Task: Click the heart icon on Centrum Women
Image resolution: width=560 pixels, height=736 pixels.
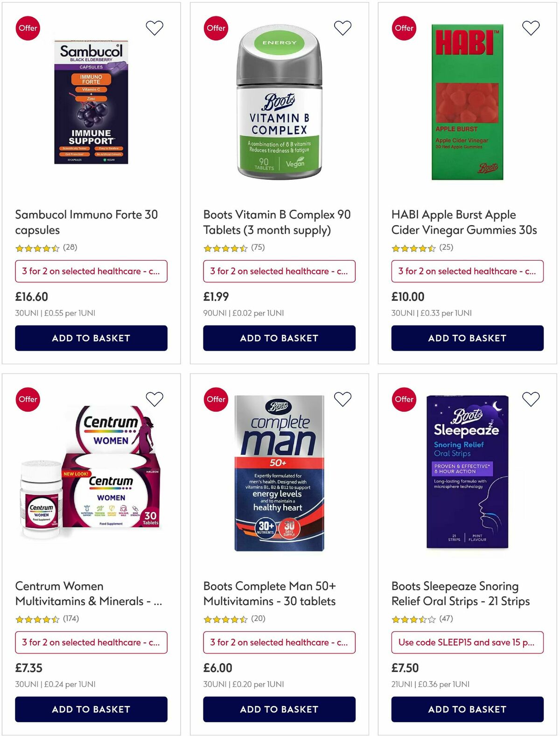Action: pyautogui.click(x=154, y=399)
